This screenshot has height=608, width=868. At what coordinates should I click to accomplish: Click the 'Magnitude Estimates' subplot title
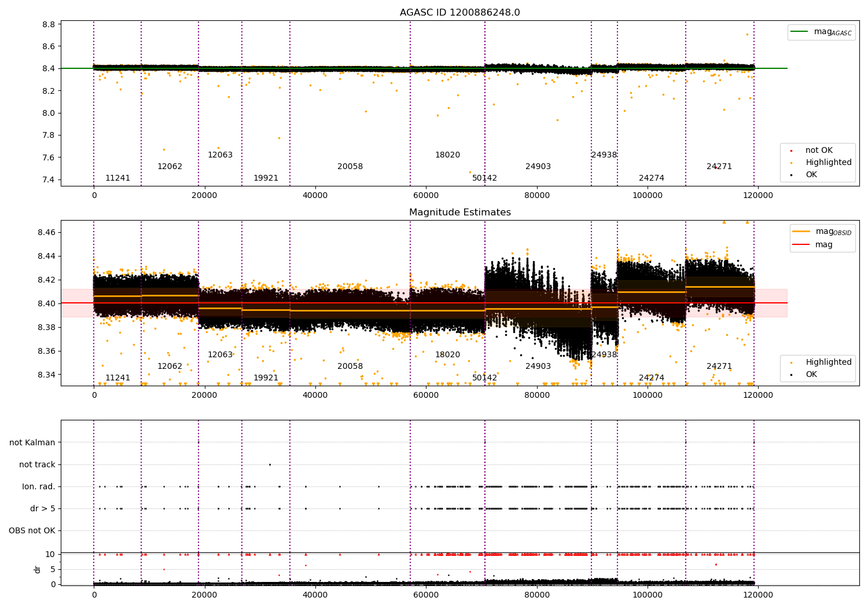click(x=459, y=213)
